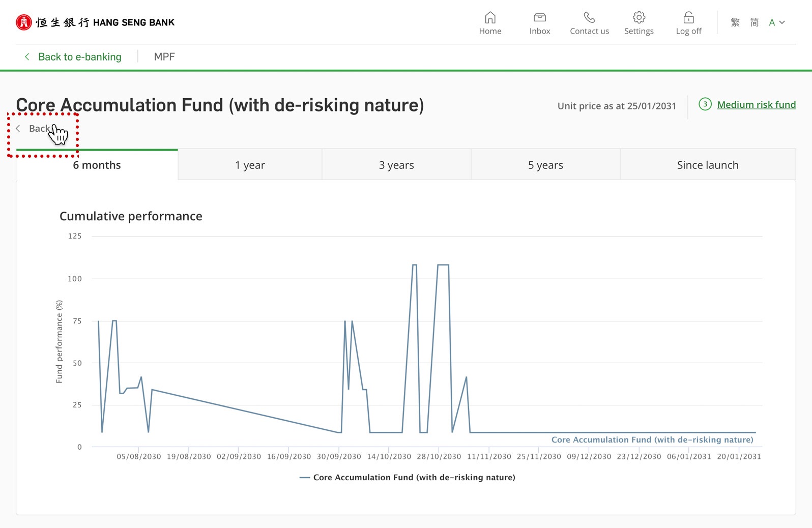Select the 3 years tab

click(396, 165)
